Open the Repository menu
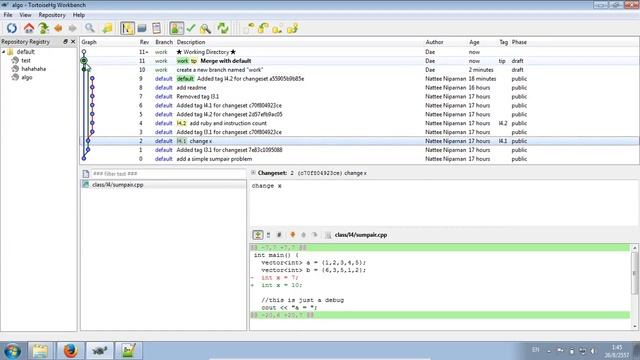640x360 pixels. [52, 15]
